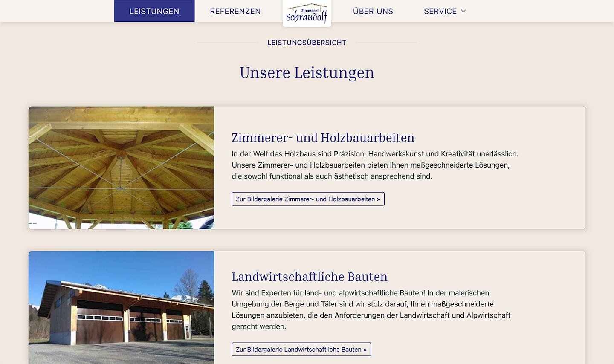Open Bildergalerie Landwirtschaftliche Bauten button
This screenshot has height=364, width=614.
tap(301, 349)
